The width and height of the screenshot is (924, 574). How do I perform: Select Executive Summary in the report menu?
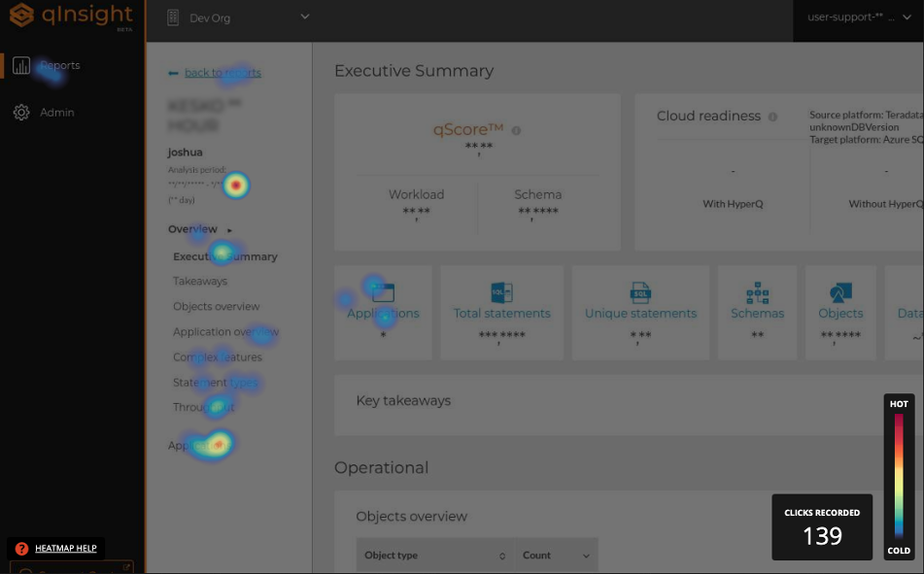tap(224, 256)
